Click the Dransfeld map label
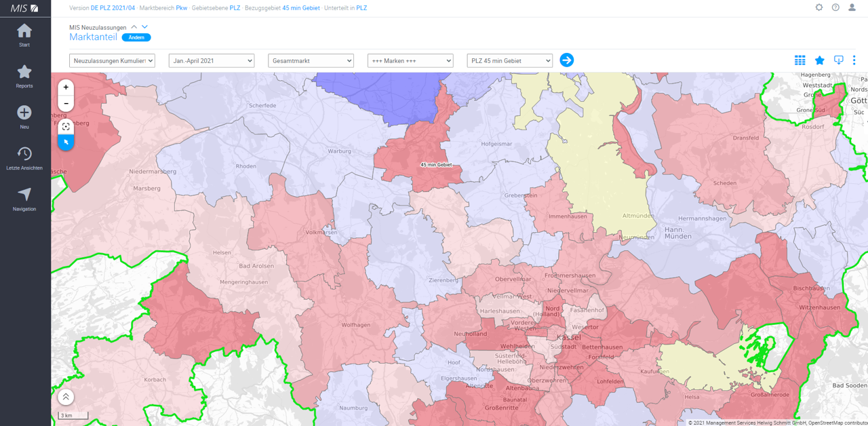 point(746,138)
